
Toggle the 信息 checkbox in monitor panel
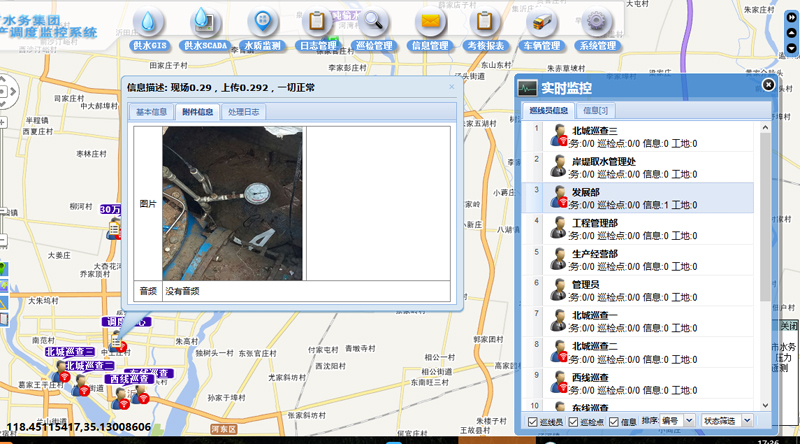[615, 421]
